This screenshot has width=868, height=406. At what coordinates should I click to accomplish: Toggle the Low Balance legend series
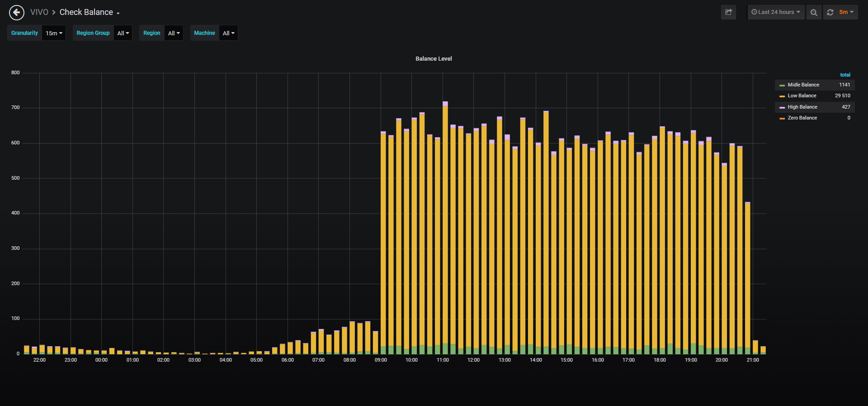[x=802, y=96]
